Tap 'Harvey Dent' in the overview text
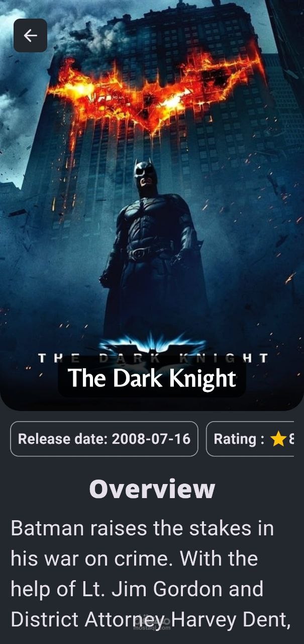Screen dimensions: 304x644 [x=231, y=619]
